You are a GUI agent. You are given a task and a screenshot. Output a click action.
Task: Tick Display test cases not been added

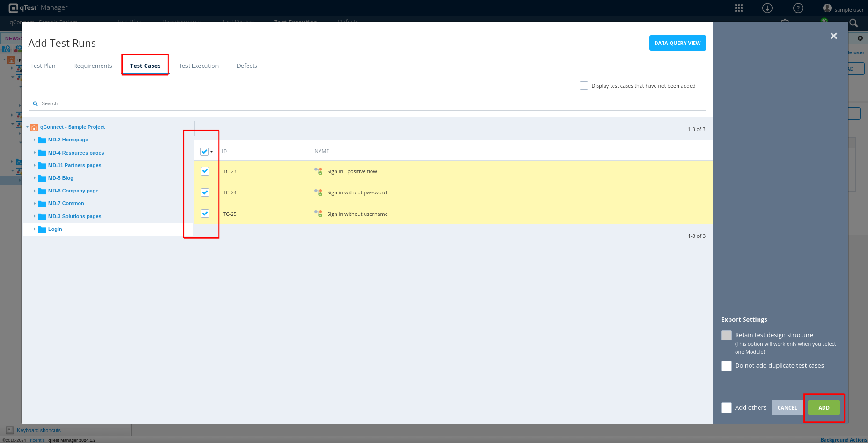coord(584,86)
